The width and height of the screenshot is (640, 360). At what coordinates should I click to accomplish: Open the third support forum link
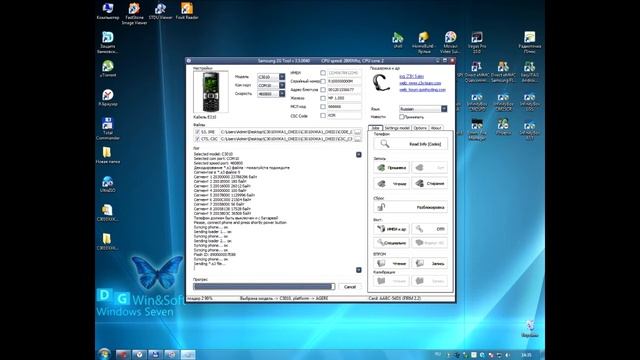point(422,89)
